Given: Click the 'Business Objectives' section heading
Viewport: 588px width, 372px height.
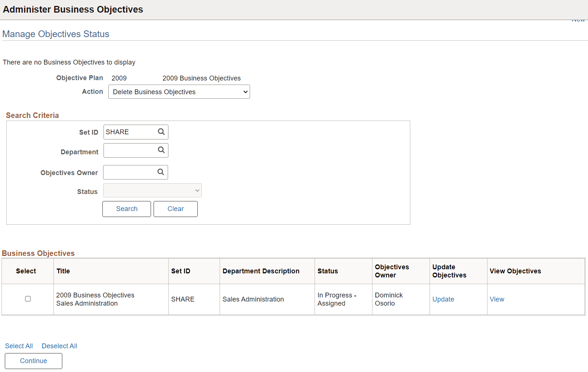Looking at the screenshot, I should 38,253.
